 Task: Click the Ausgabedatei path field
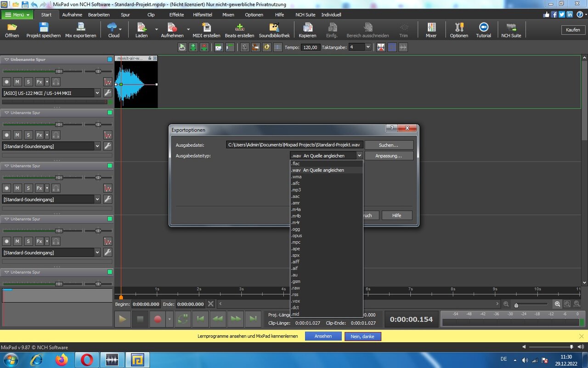click(294, 145)
